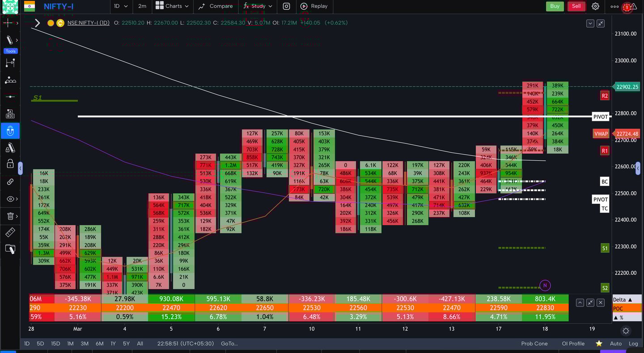Select the 2m interval button
Image resolution: width=644 pixels, height=353 pixels.
[142, 6]
